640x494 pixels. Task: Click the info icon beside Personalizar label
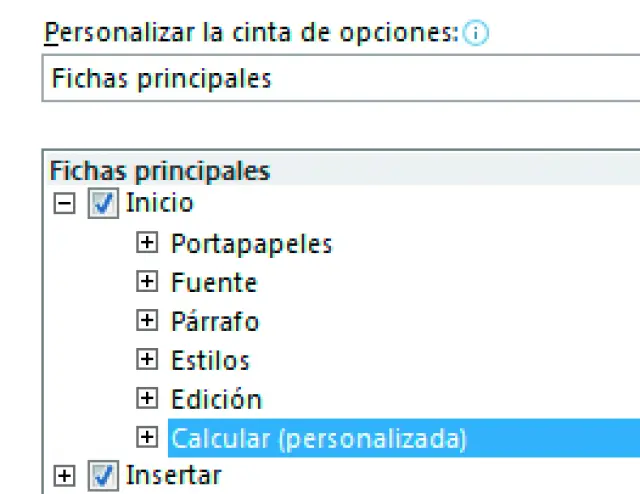(x=476, y=33)
